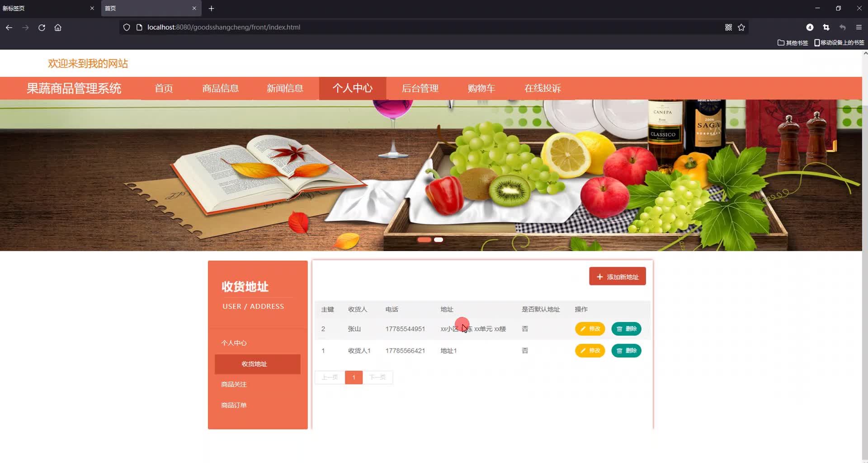Click the trash icon to delete 收货人1's address
The height and width of the screenshot is (463, 868).
pos(619,350)
